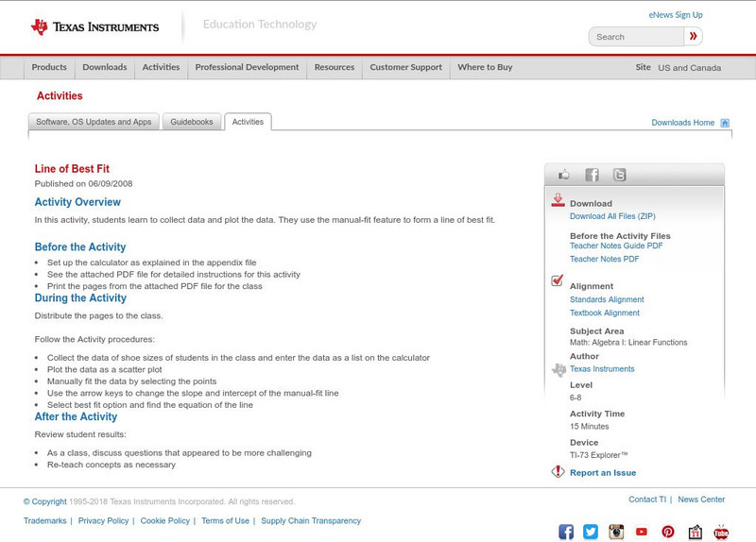Click Download All Files (ZIP)
This screenshot has height=542, width=756.
tap(612, 216)
